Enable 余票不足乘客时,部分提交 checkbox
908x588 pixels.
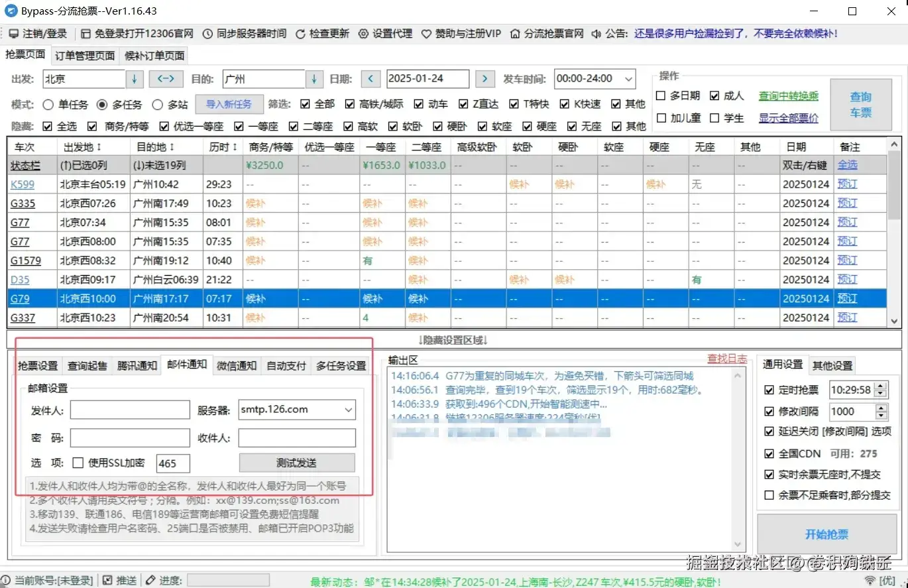click(x=769, y=495)
